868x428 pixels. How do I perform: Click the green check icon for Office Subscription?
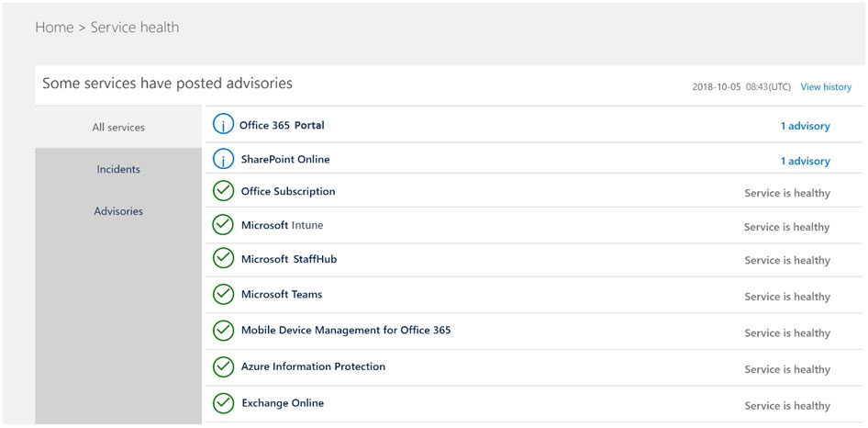pyautogui.click(x=223, y=191)
